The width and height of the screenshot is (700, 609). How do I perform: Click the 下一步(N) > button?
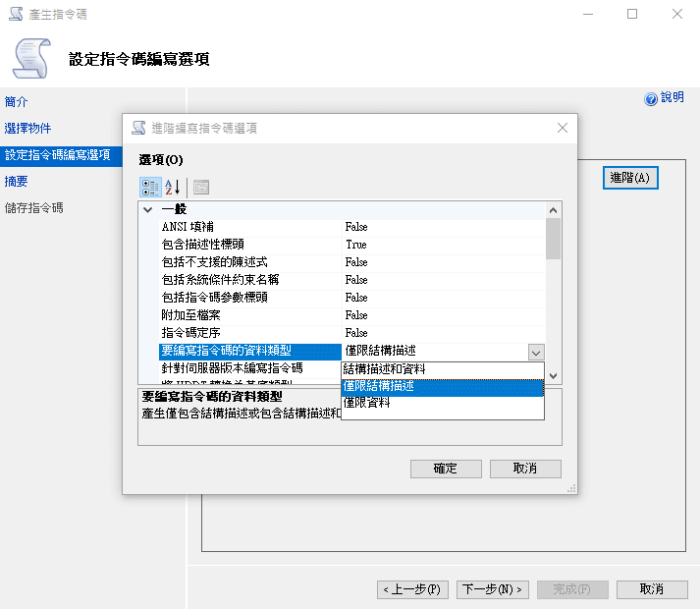(x=494, y=589)
